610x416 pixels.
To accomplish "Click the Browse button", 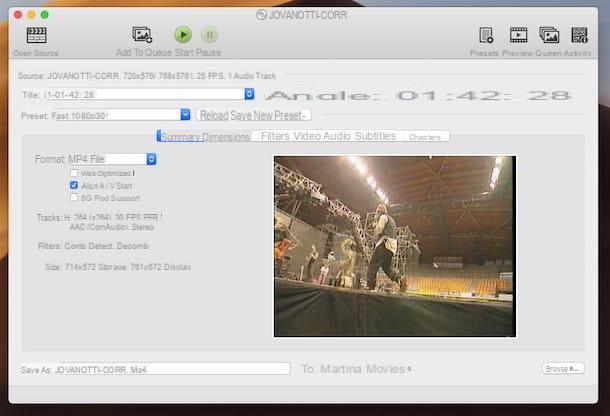I will [x=563, y=369].
